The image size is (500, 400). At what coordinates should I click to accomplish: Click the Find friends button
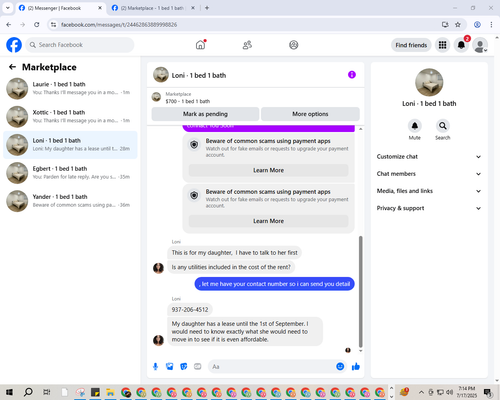click(x=411, y=45)
